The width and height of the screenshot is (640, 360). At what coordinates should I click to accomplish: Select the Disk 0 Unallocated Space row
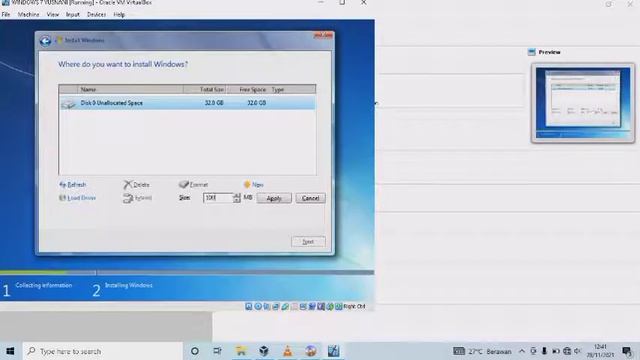pos(187,103)
